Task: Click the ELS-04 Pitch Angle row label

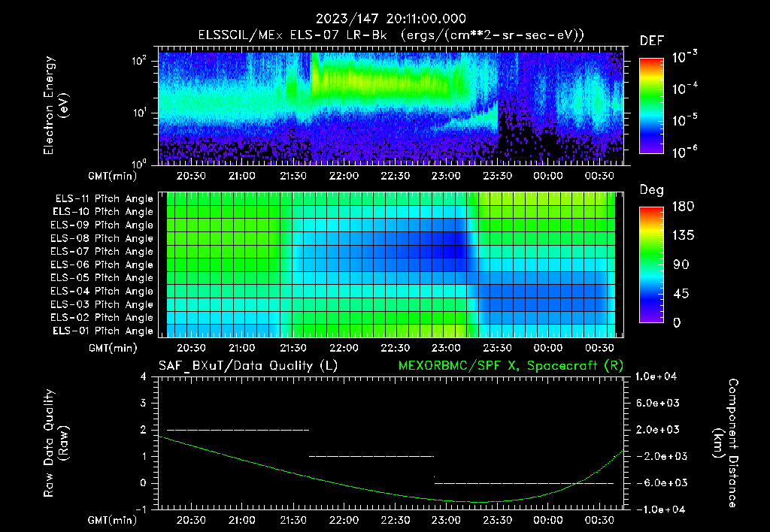Action: [102, 291]
